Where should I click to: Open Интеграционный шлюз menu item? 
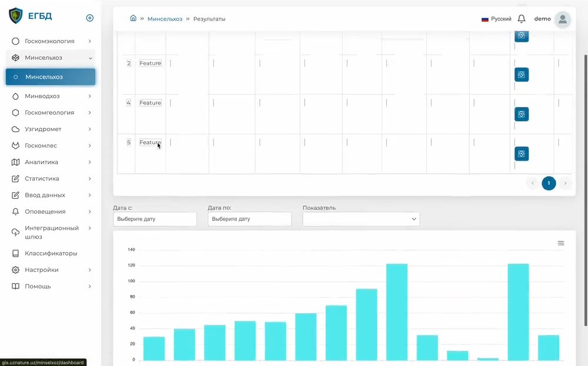51,233
